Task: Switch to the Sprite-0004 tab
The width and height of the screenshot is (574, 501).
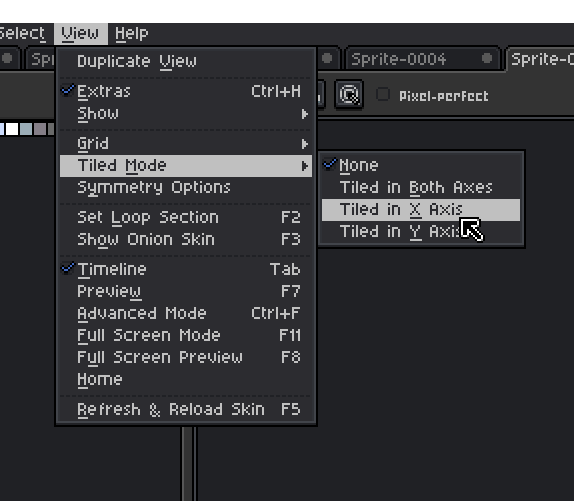Action: coord(399,59)
